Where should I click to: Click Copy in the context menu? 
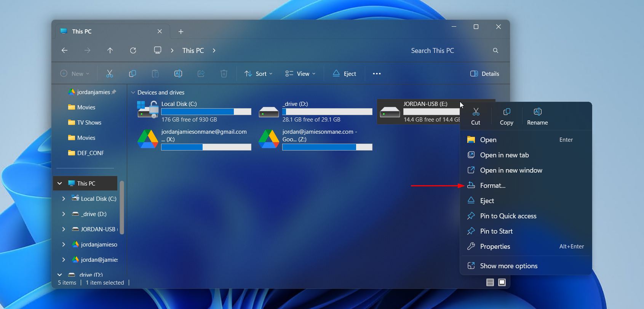pyautogui.click(x=507, y=116)
